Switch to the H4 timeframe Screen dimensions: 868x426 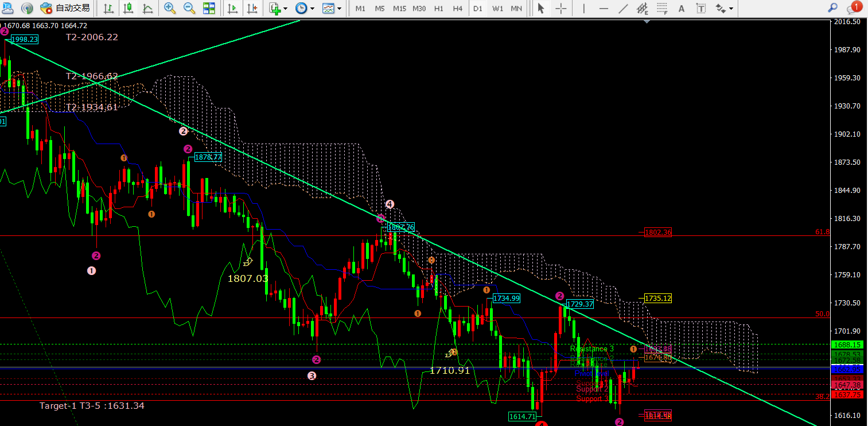pyautogui.click(x=457, y=9)
